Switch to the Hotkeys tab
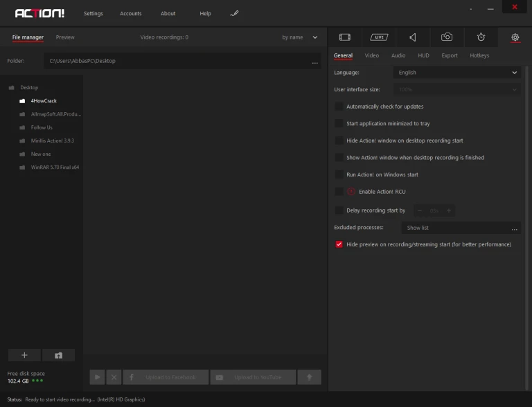The height and width of the screenshot is (407, 532). coord(479,55)
